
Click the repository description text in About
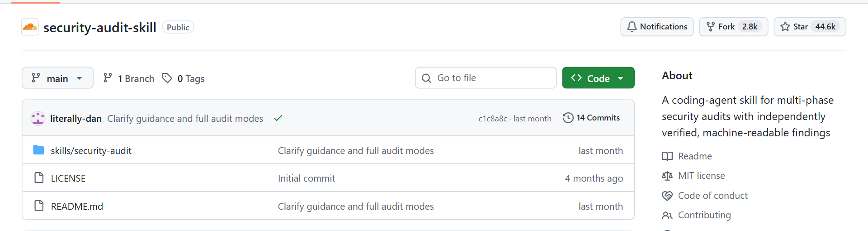click(748, 116)
